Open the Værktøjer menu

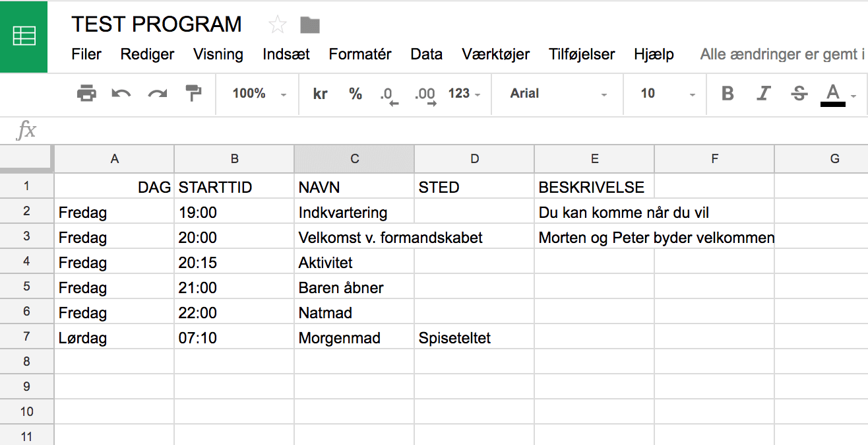coord(495,54)
